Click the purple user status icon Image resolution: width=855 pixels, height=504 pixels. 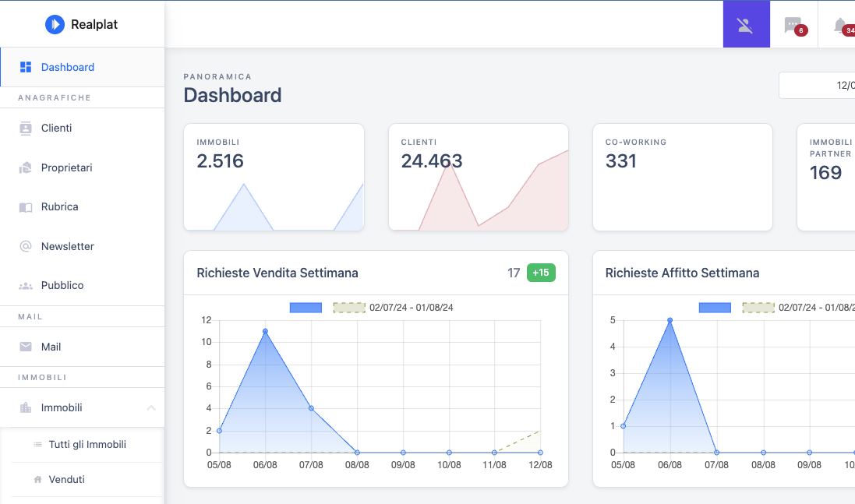click(746, 24)
